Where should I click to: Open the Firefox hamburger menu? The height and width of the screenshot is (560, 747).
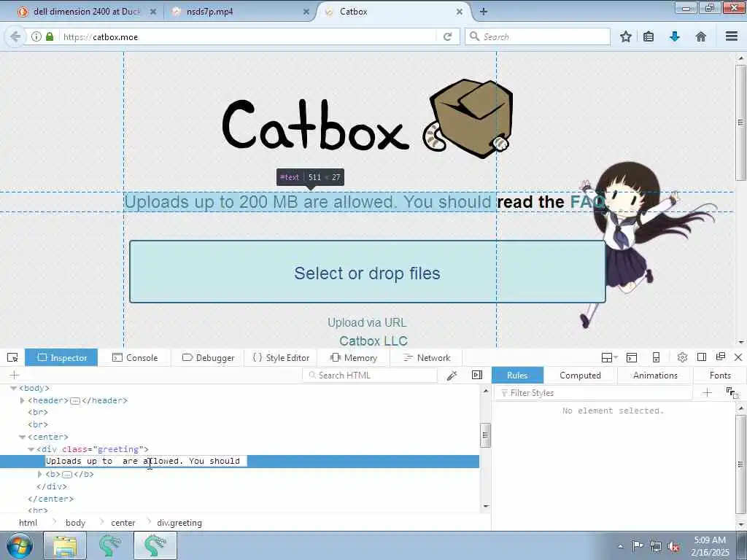732,36
